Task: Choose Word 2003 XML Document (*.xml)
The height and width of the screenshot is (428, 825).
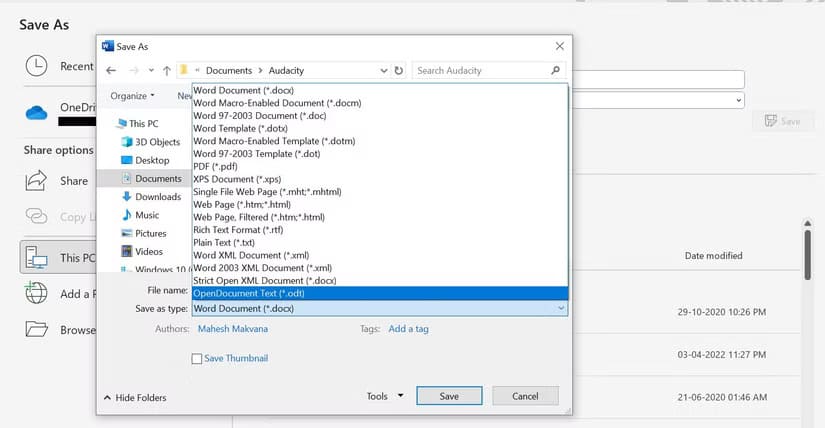Action: pos(380,268)
